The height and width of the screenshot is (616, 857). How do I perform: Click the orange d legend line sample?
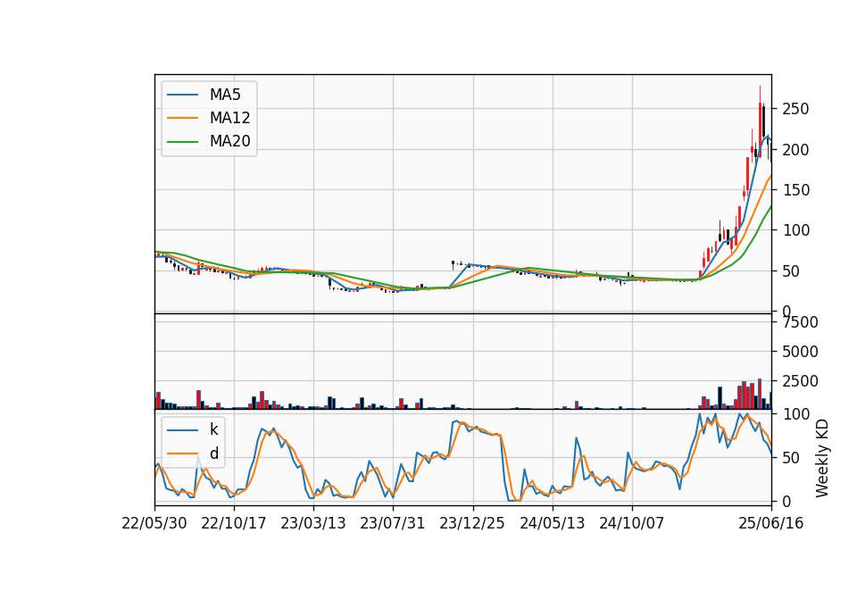pos(182,454)
